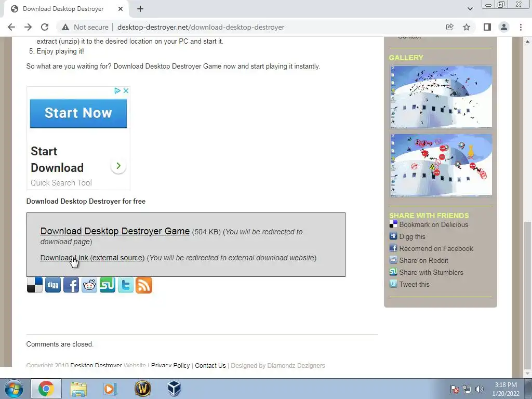Open Windows Explorer from the taskbar
This screenshot has height=399, width=532.
(x=78, y=389)
